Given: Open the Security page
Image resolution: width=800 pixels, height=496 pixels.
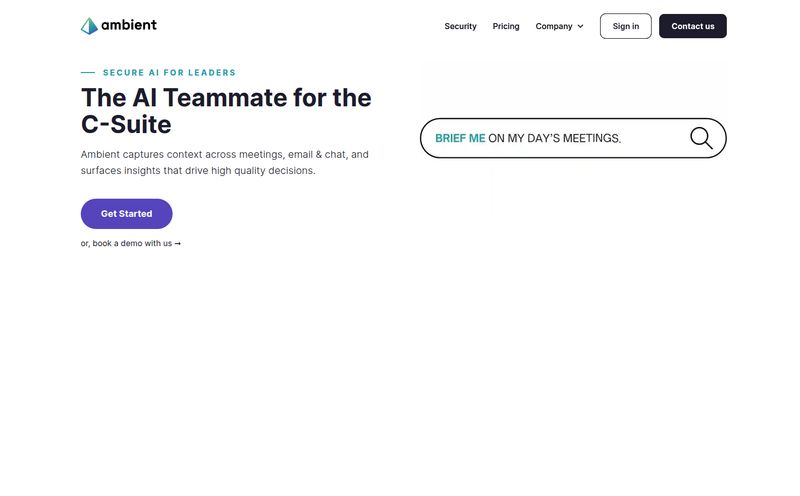Looking at the screenshot, I should [x=460, y=26].
